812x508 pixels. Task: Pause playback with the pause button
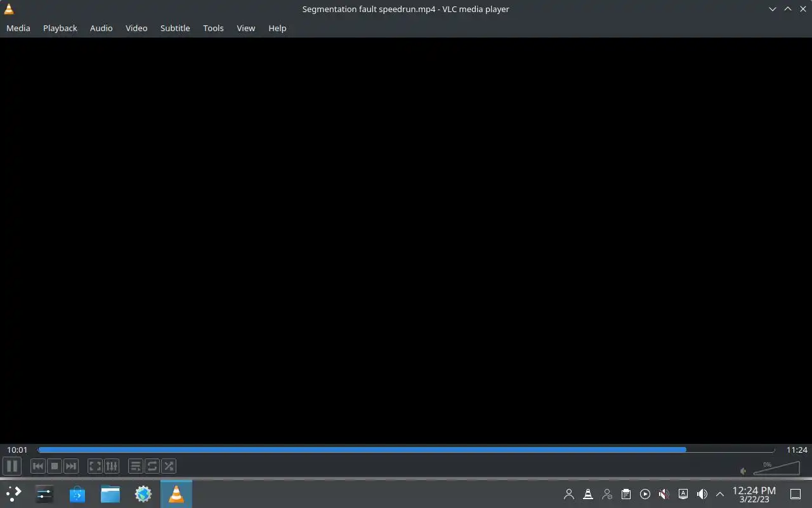(x=12, y=466)
